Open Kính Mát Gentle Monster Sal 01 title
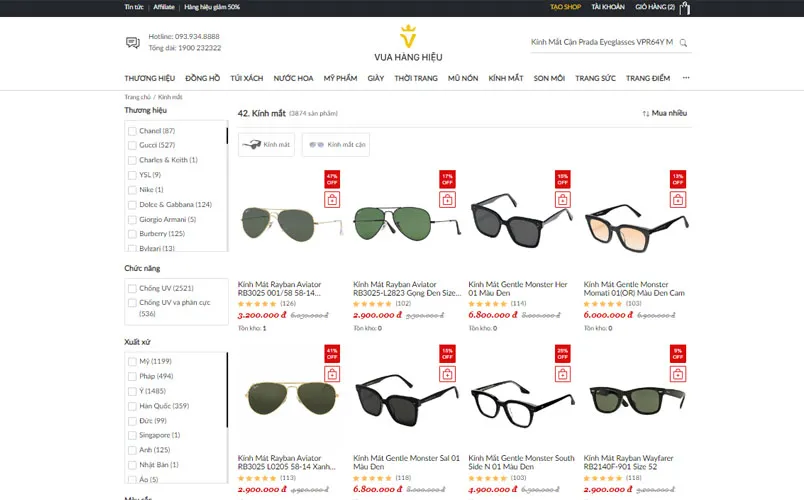This screenshot has width=804, height=500. pyautogui.click(x=407, y=463)
